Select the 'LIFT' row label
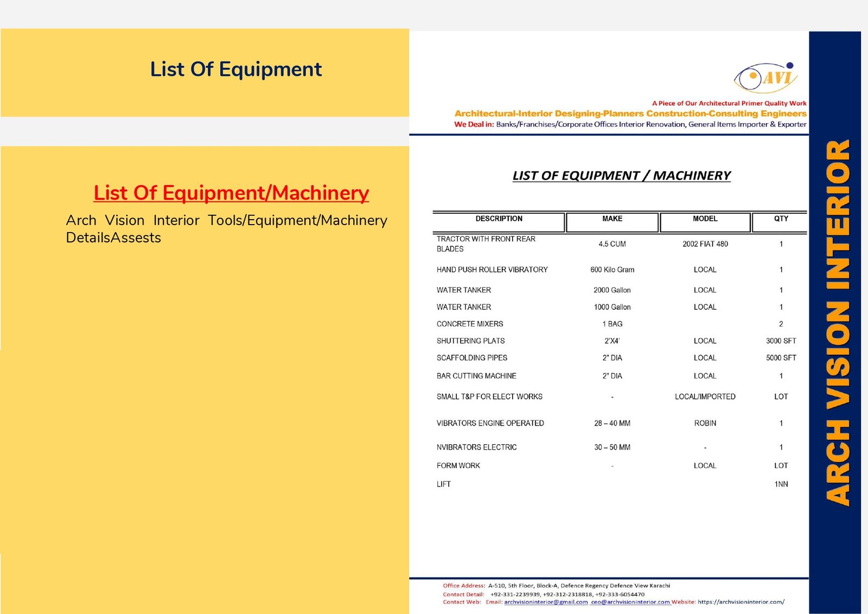The height and width of the screenshot is (614, 868). pyautogui.click(x=443, y=484)
